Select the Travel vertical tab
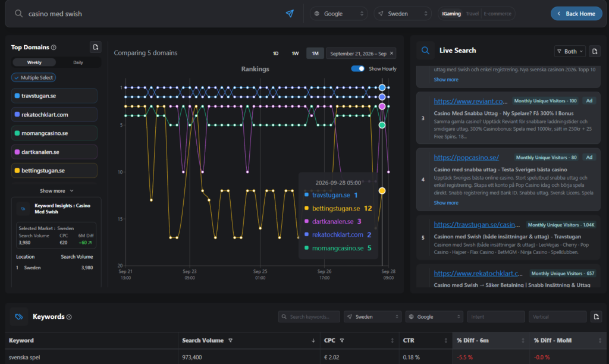This screenshot has height=364, width=609. point(472,14)
